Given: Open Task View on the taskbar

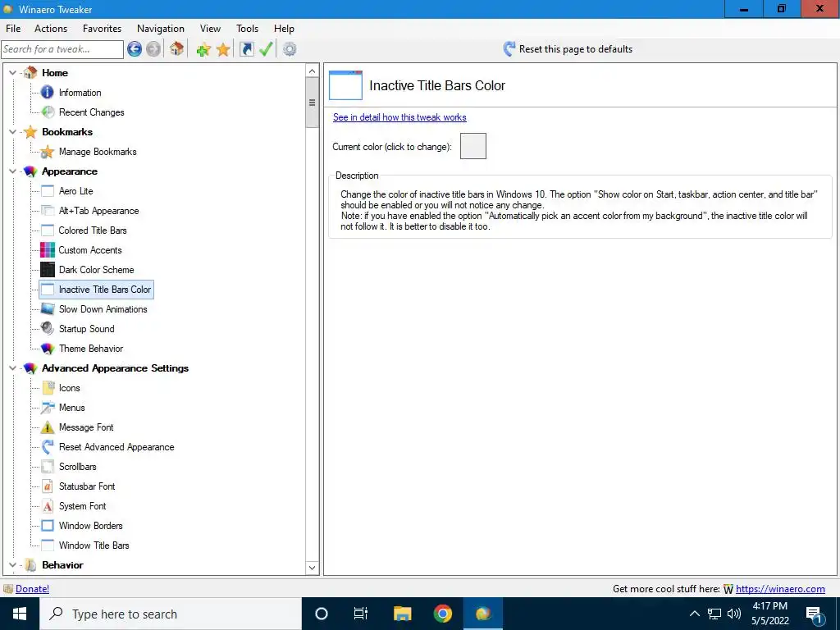Looking at the screenshot, I should [x=361, y=614].
